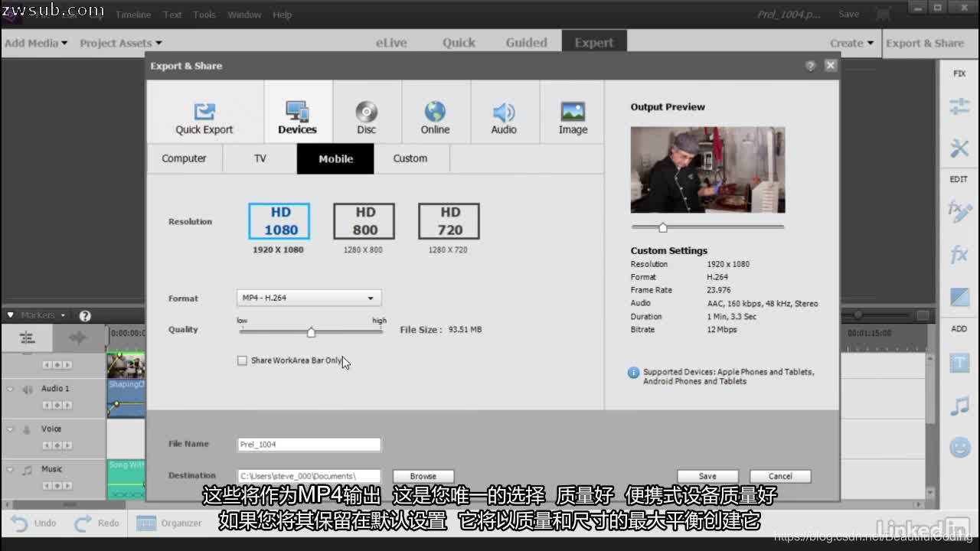Image resolution: width=980 pixels, height=551 pixels.
Task: Open the Add Media dropdown
Action: [36, 43]
